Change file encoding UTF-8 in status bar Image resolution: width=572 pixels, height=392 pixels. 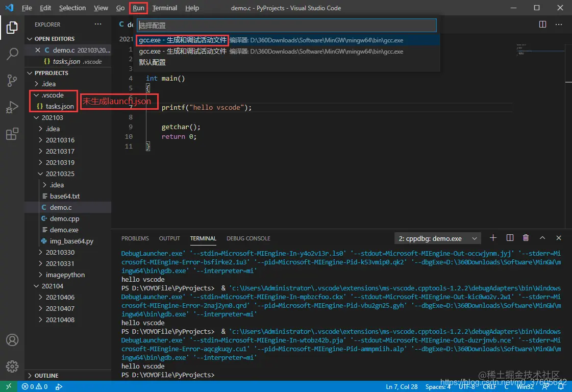[466, 386]
